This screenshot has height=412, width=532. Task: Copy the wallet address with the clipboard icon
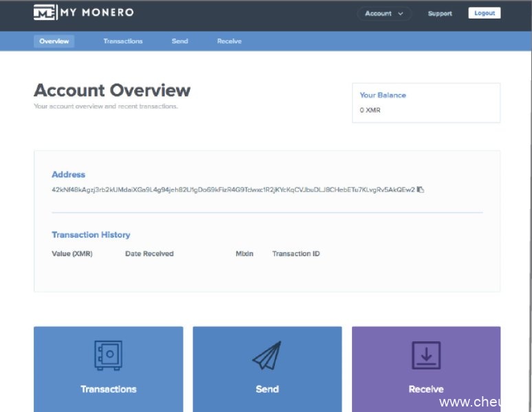(x=421, y=190)
